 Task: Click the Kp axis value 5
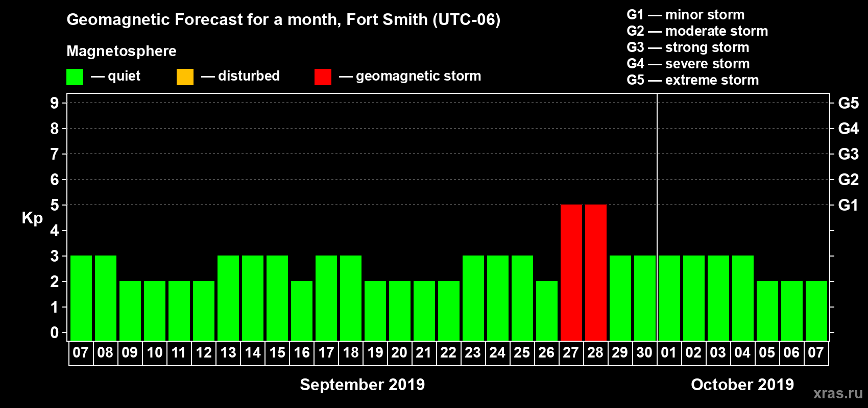55,205
